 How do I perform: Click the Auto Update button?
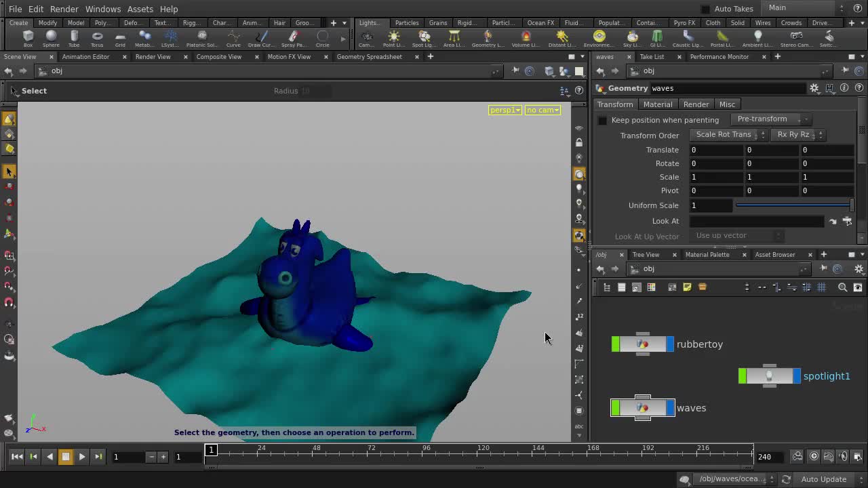point(824,479)
